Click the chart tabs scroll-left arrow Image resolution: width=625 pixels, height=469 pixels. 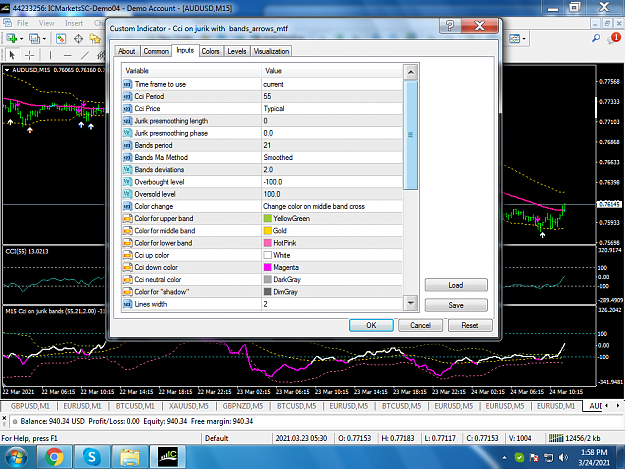[607, 406]
